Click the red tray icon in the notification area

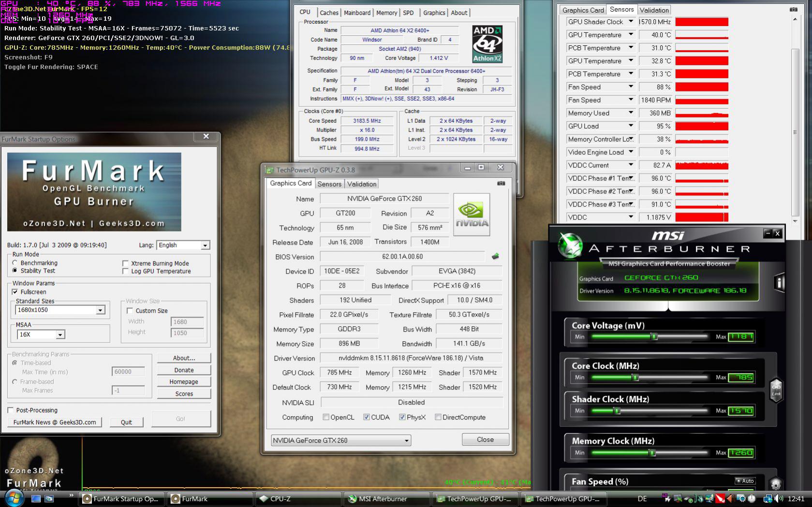[x=720, y=498]
